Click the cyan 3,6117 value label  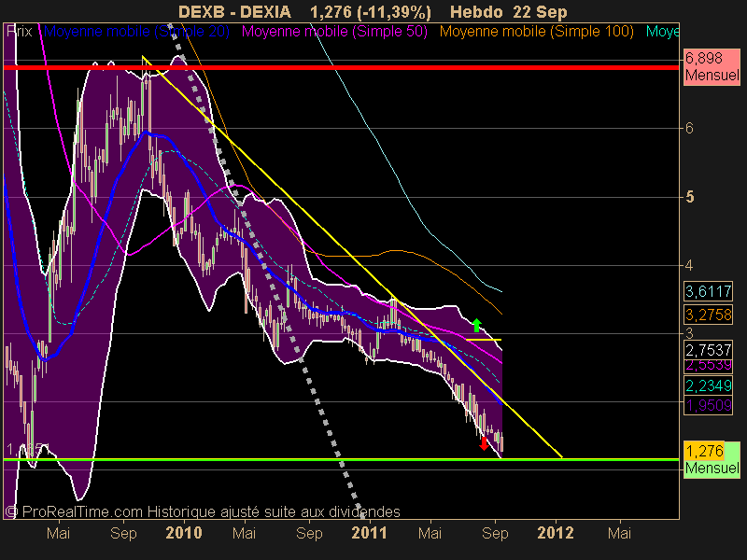[708, 291]
